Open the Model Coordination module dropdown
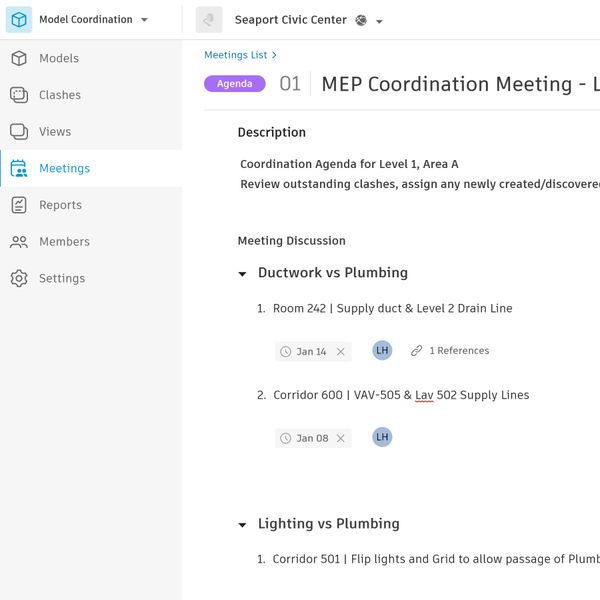 point(144,20)
